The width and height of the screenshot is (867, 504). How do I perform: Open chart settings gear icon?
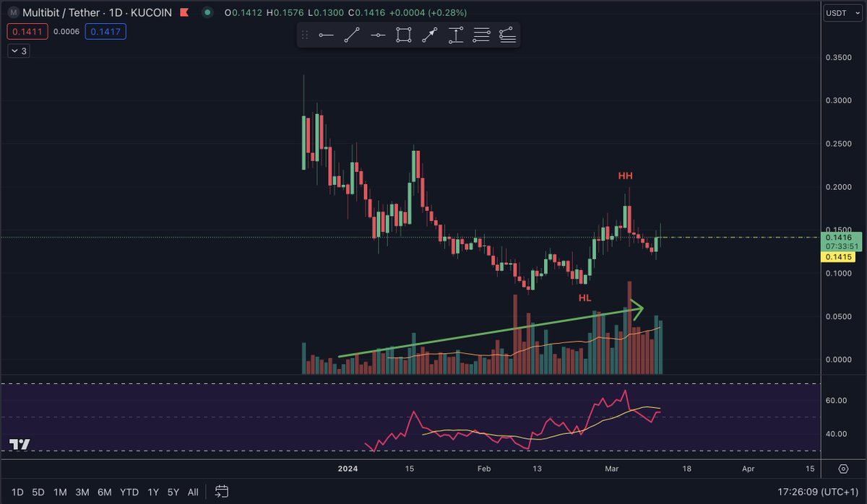tap(843, 468)
